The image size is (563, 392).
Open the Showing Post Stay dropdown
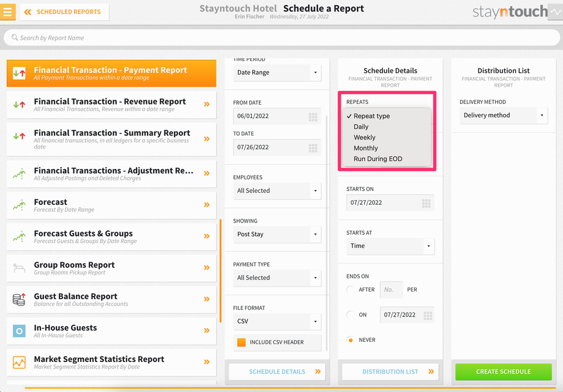277,234
